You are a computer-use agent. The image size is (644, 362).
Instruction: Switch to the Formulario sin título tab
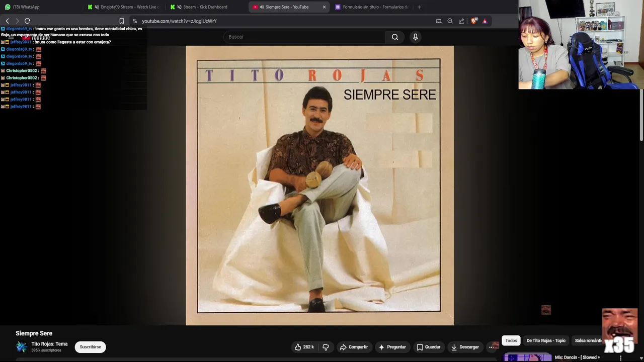pyautogui.click(x=372, y=7)
